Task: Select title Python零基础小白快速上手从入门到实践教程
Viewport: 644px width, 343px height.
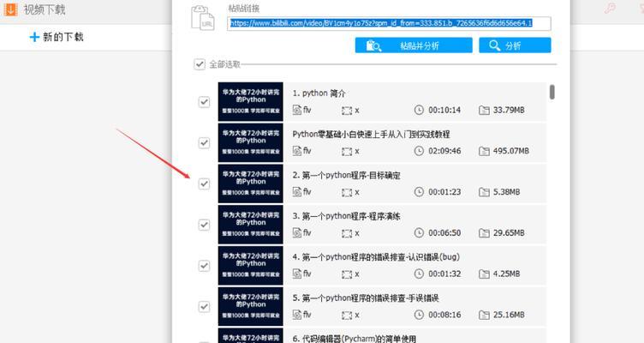Action: [x=371, y=135]
